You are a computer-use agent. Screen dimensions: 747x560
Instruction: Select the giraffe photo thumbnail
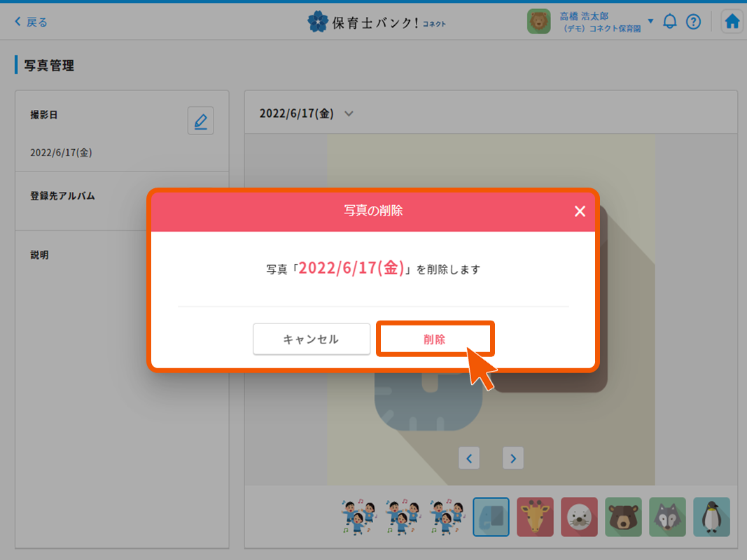(535, 517)
